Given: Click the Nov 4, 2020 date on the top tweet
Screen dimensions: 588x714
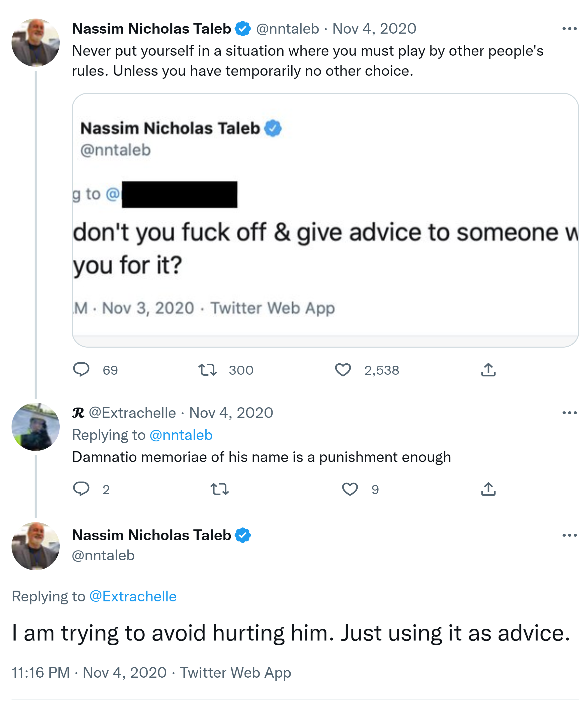Looking at the screenshot, I should [374, 29].
